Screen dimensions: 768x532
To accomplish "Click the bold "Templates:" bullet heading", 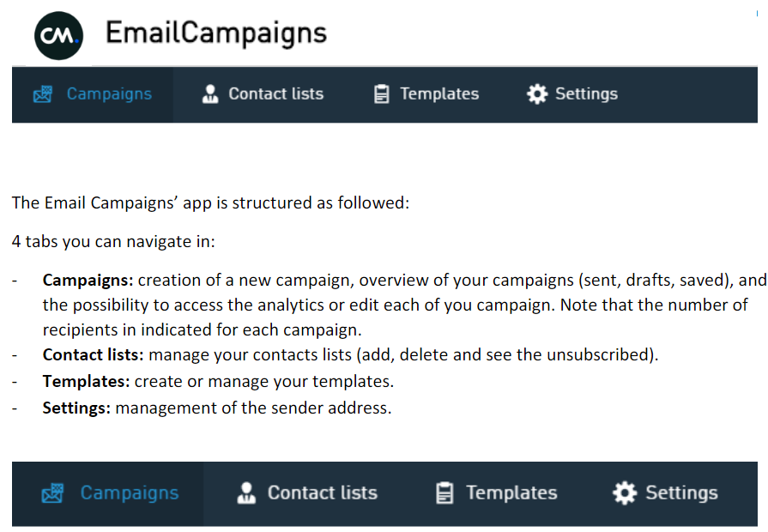I will tap(86, 381).
